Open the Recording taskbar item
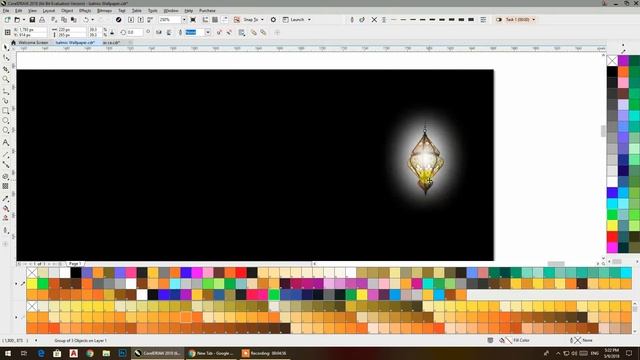The width and height of the screenshot is (640, 360). 264,353
